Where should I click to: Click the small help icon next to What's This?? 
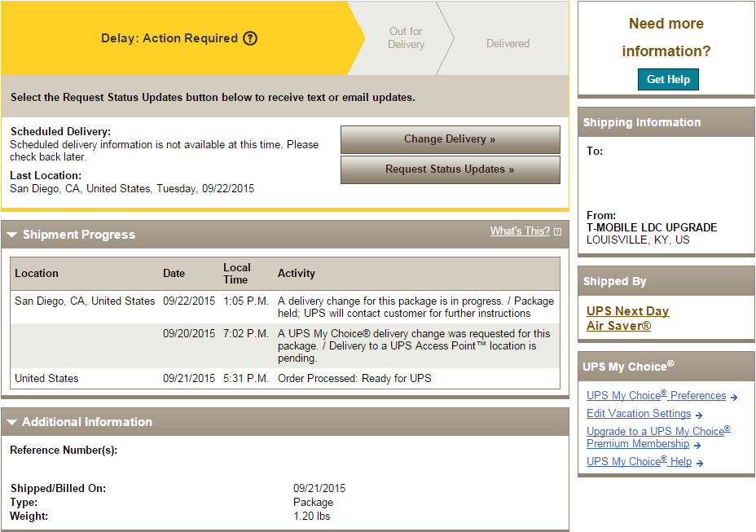tap(558, 231)
